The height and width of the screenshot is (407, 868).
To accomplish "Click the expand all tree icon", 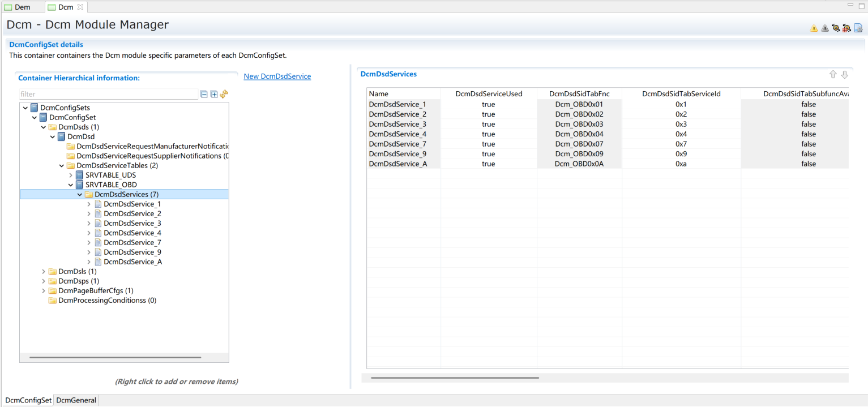I will coord(214,95).
